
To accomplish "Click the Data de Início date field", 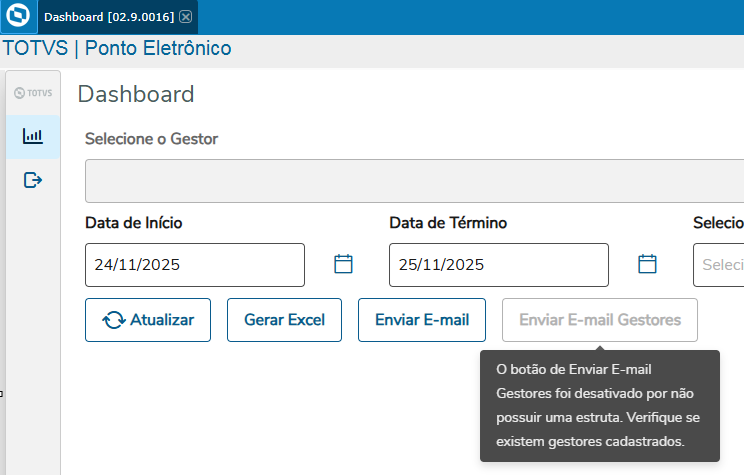I will pyautogui.click(x=195, y=265).
